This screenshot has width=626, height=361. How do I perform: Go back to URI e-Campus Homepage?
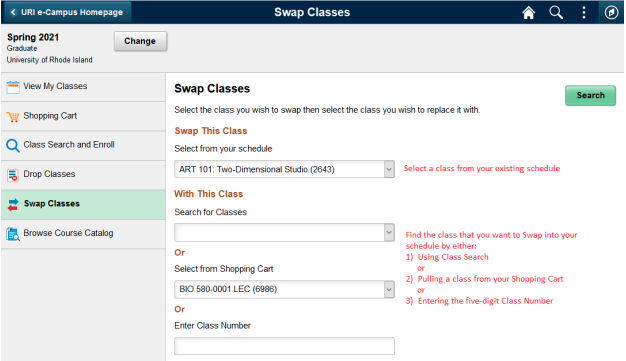coord(67,12)
